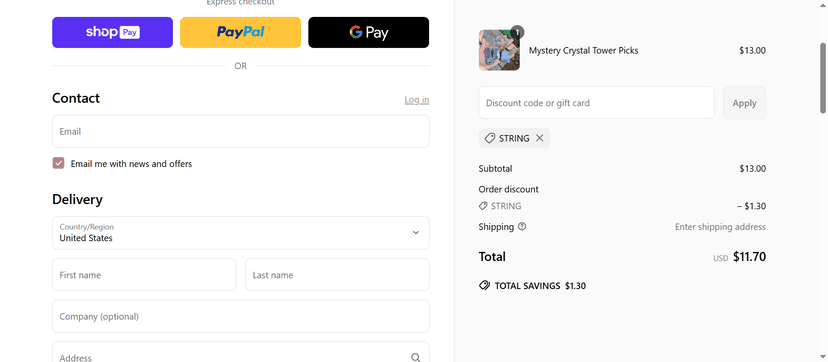This screenshot has width=828, height=362.
Task: Select the Google Pay button
Action: pyautogui.click(x=369, y=33)
